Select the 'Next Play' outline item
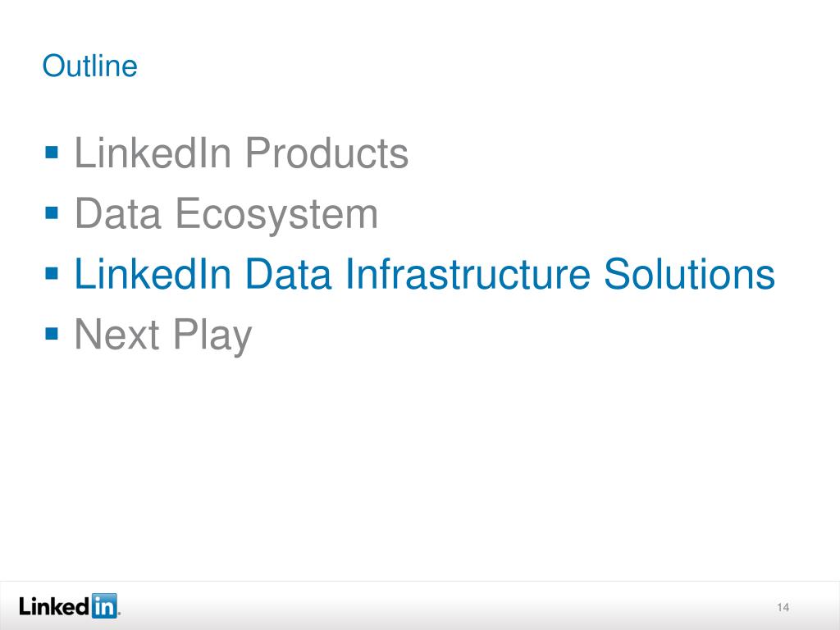 [163, 336]
